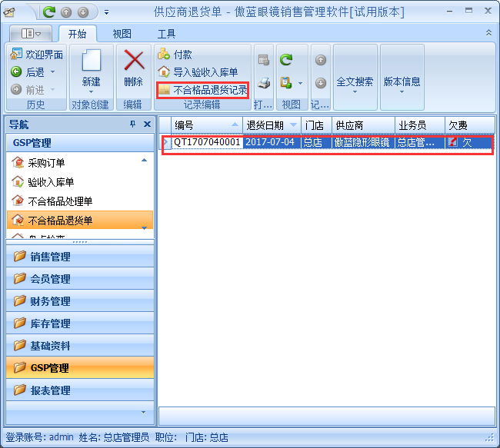Click the printer icon
Screen dimensions: 500x448
click(264, 83)
